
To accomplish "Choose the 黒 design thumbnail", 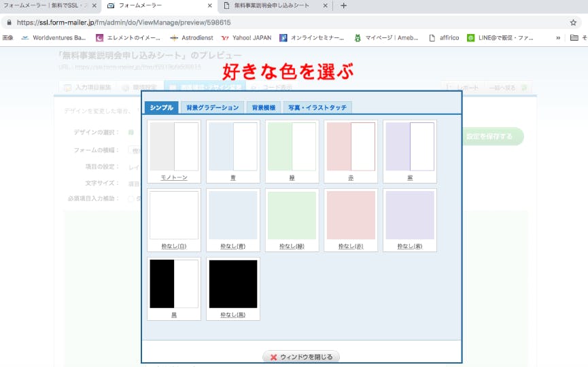I will click(174, 284).
